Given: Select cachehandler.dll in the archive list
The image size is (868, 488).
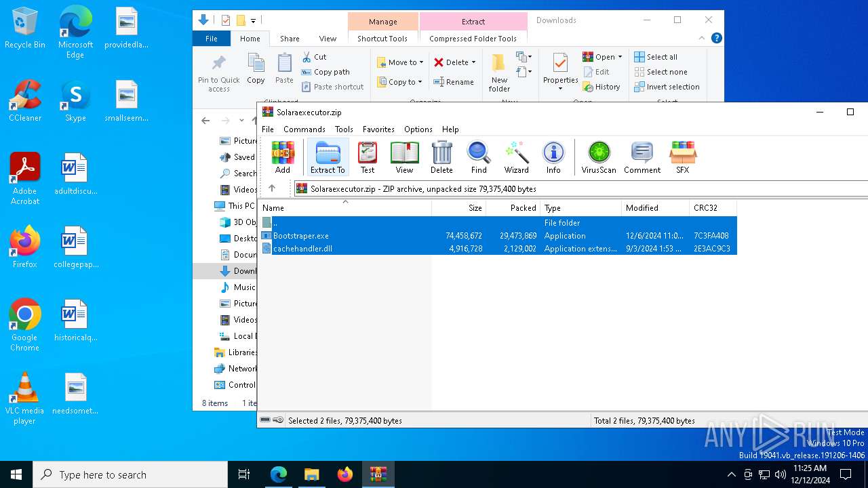Looking at the screenshot, I should pos(498,249).
